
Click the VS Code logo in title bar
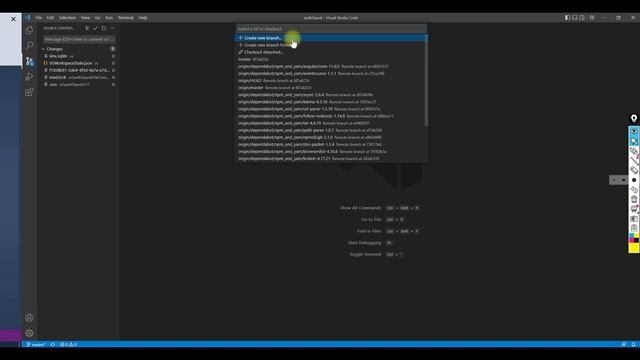(27, 18)
